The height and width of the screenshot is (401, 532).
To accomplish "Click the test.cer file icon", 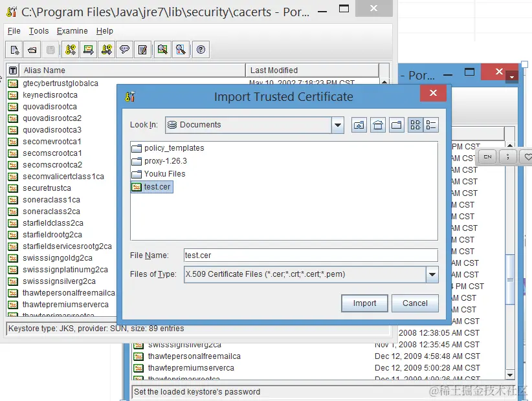I will pos(137,187).
